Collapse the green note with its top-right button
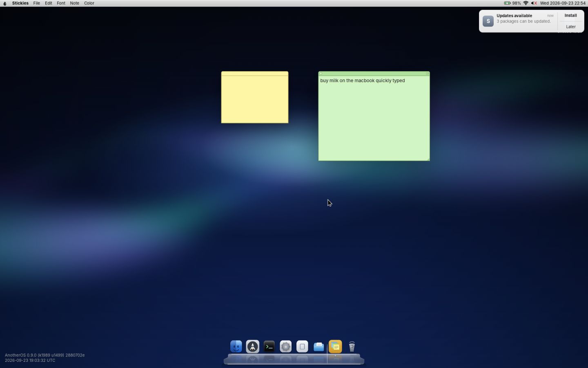This screenshot has height=368, width=588. (x=427, y=74)
